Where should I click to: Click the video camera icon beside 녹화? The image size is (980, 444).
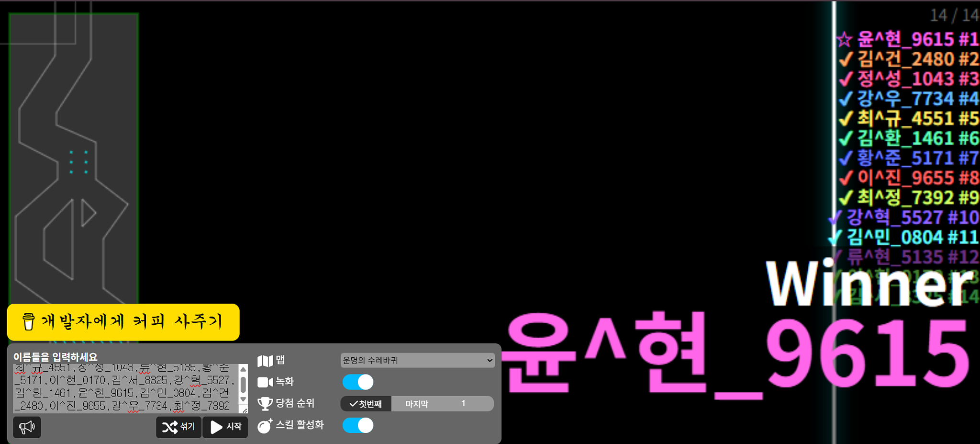(265, 382)
